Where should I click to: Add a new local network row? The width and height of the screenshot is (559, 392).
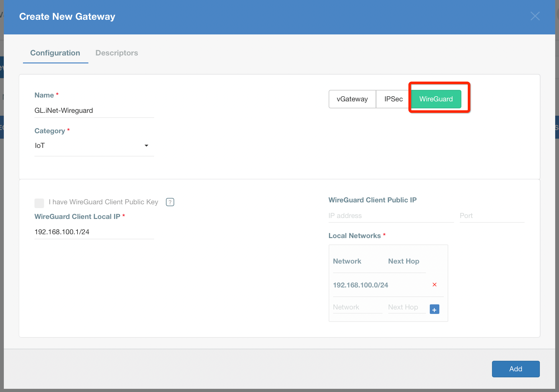[x=434, y=309]
